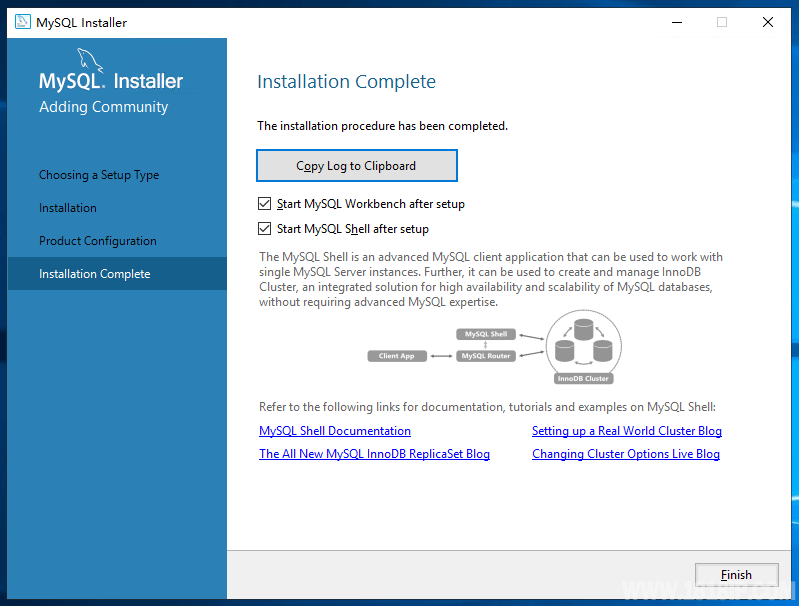This screenshot has height=606, width=799.
Task: Open The All New MySQL InnoDB ReplicaSet Blog
Action: pyautogui.click(x=375, y=454)
